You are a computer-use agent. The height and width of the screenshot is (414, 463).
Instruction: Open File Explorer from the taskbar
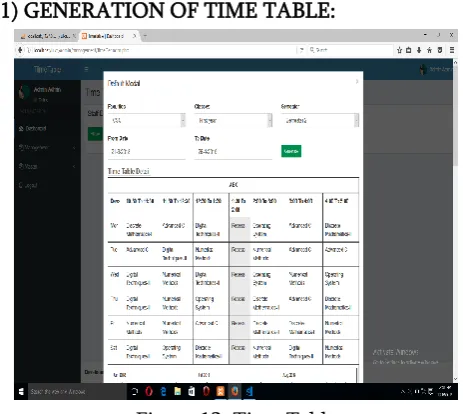(x=177, y=391)
